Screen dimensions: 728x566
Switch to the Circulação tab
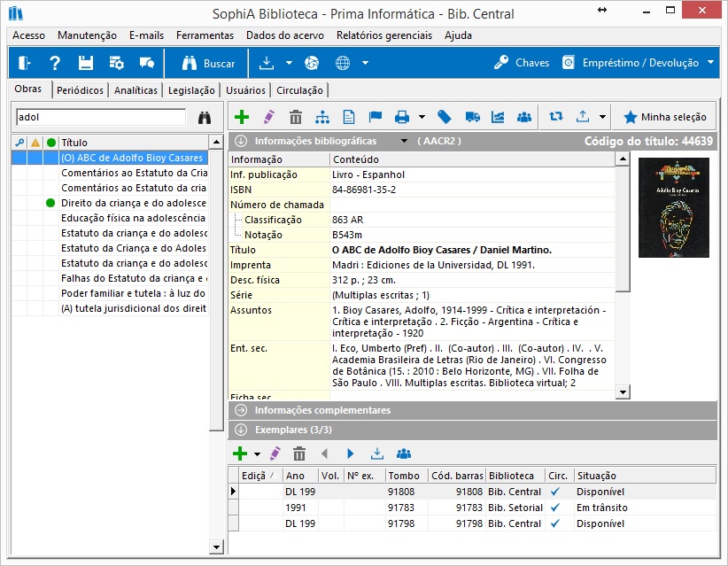point(299,90)
